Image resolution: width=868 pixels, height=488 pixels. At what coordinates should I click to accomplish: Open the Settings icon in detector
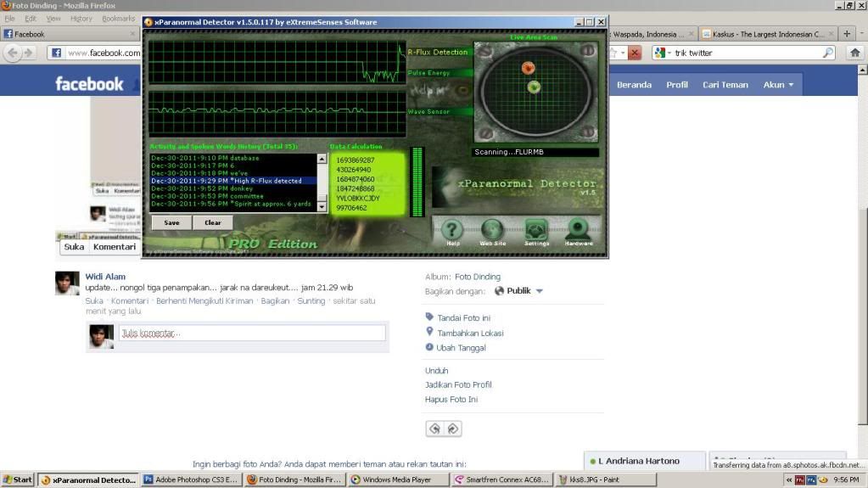tap(536, 230)
